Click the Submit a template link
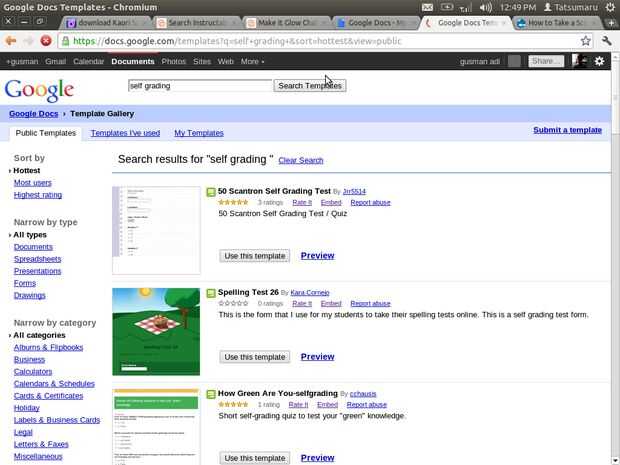Image resolution: width=620 pixels, height=465 pixels. 567,130
